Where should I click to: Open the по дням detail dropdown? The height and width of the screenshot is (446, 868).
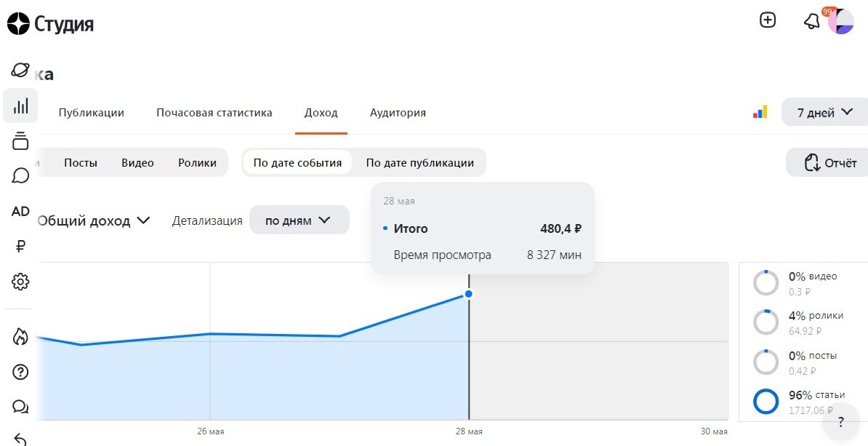point(299,220)
